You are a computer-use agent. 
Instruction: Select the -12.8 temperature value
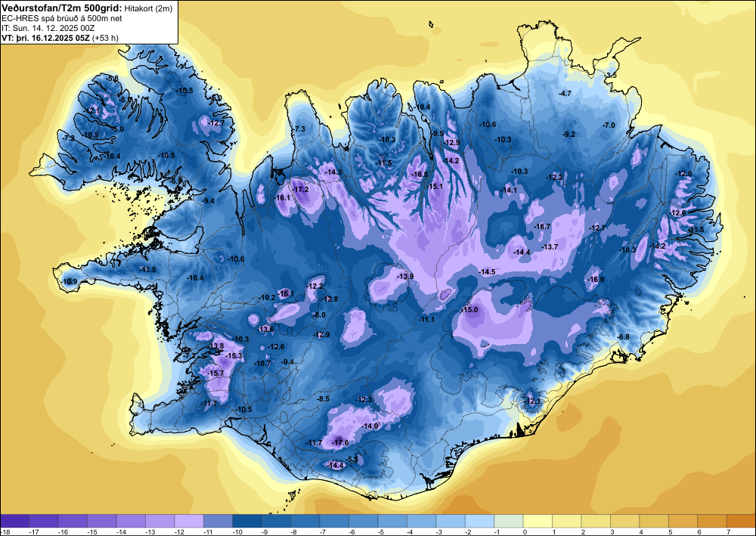pyautogui.click(x=330, y=299)
